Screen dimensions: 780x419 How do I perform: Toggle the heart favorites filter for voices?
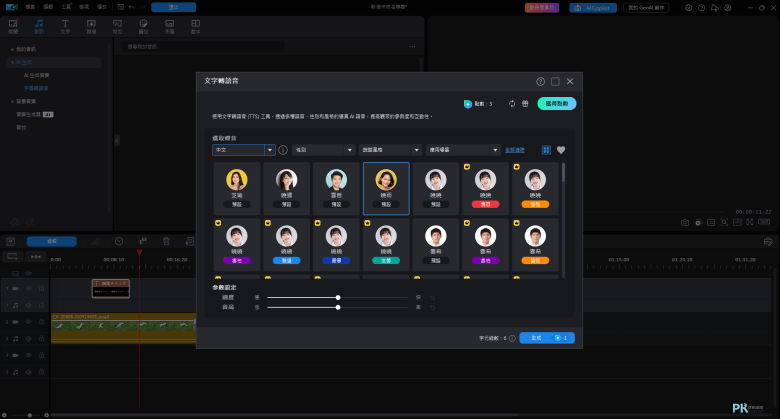[x=561, y=150]
